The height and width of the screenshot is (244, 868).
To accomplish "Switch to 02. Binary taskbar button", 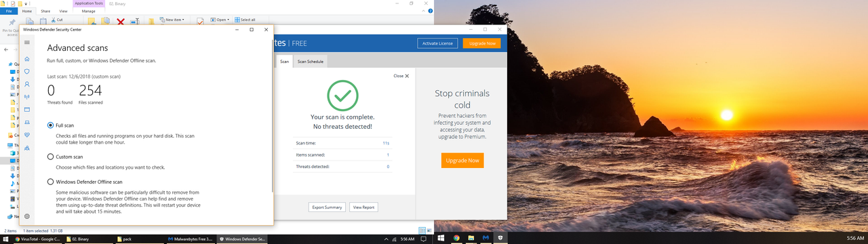I will [x=89, y=239].
